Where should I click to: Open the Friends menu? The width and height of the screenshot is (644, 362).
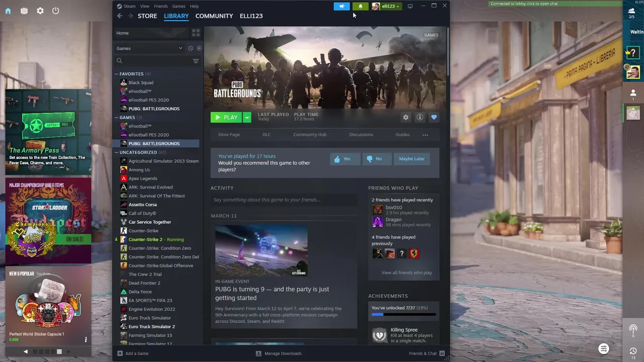(x=160, y=6)
